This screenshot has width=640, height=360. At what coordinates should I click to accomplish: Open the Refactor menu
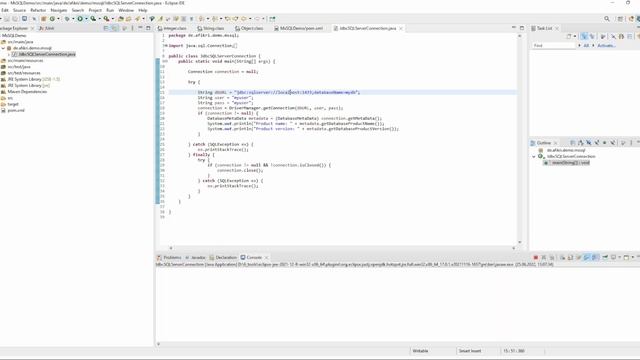(38, 10)
